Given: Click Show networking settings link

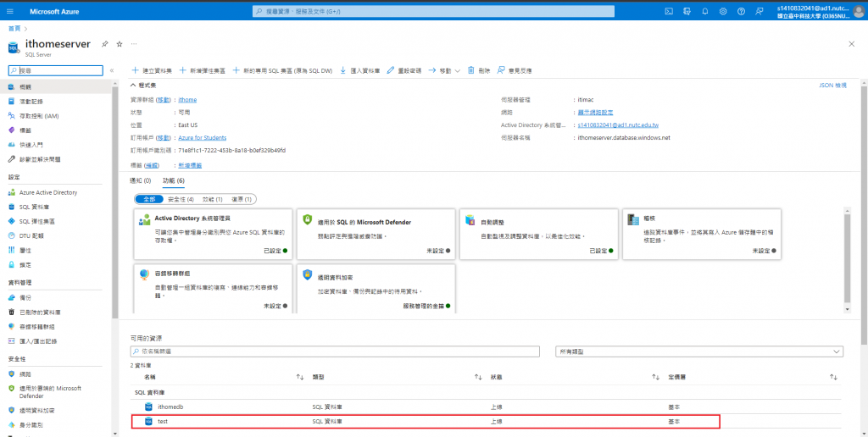Looking at the screenshot, I should point(595,113).
